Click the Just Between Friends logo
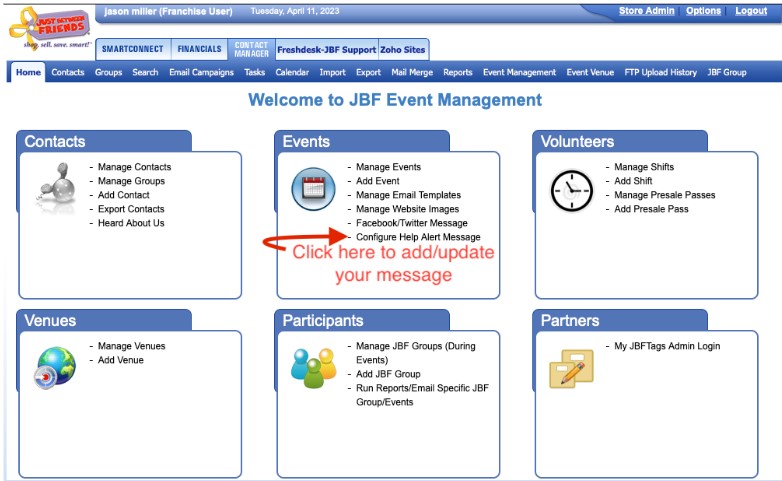782x481 pixels. [48, 28]
